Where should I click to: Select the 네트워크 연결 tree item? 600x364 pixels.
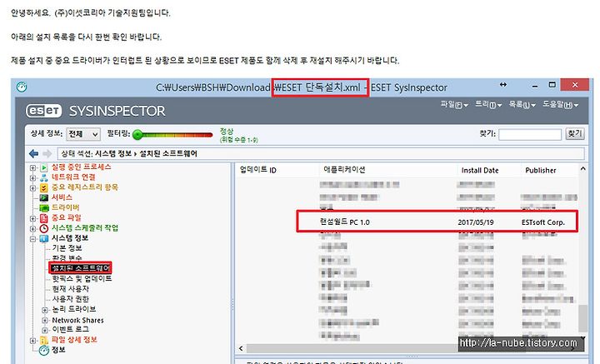coord(73,177)
